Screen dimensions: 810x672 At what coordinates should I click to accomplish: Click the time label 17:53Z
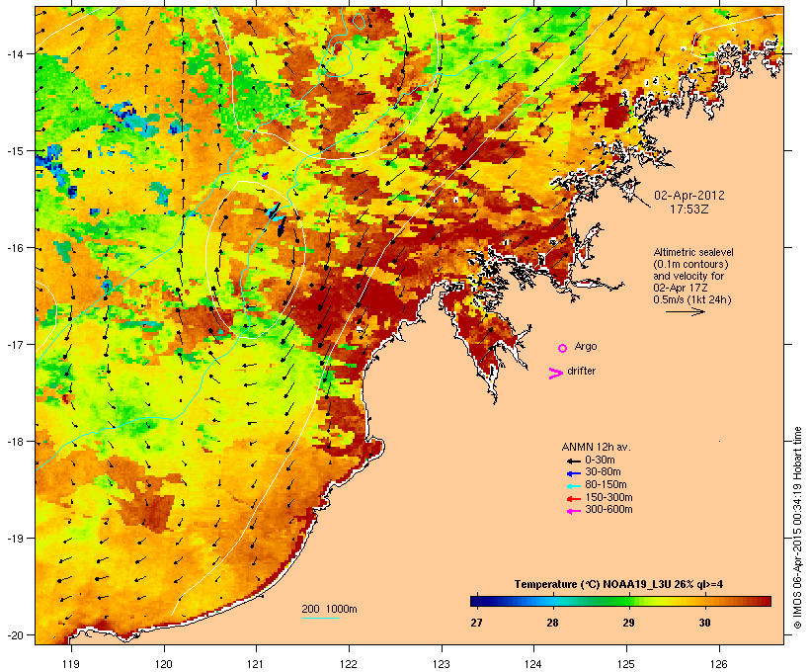pyautogui.click(x=689, y=210)
